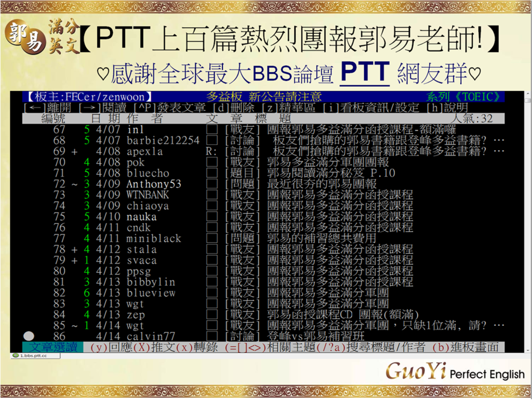The image size is (532, 400).
Task: Click the box in post 82 row
Action: tap(212, 292)
